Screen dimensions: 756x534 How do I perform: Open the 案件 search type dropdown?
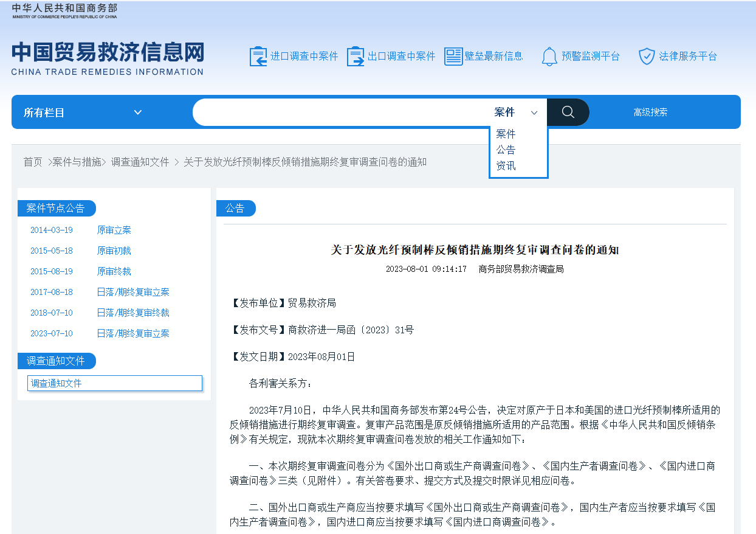coord(516,113)
